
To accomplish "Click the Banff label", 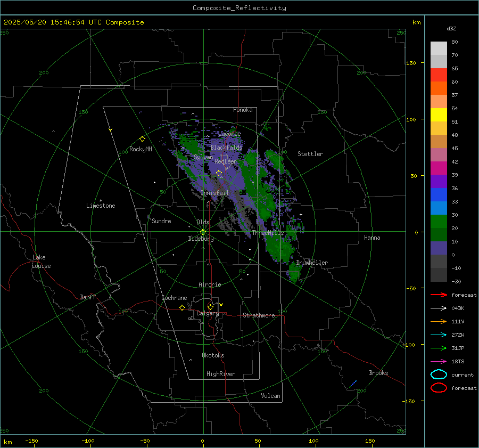I will (88, 297).
